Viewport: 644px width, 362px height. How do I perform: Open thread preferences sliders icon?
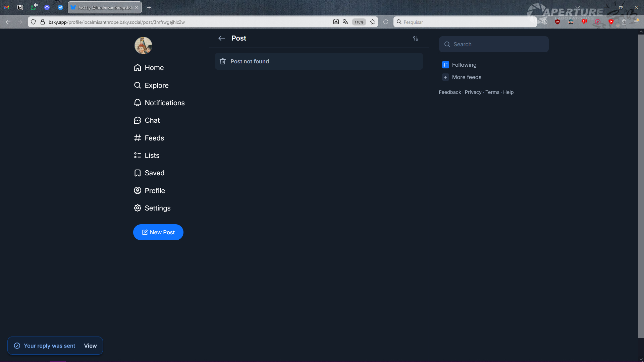415,38
